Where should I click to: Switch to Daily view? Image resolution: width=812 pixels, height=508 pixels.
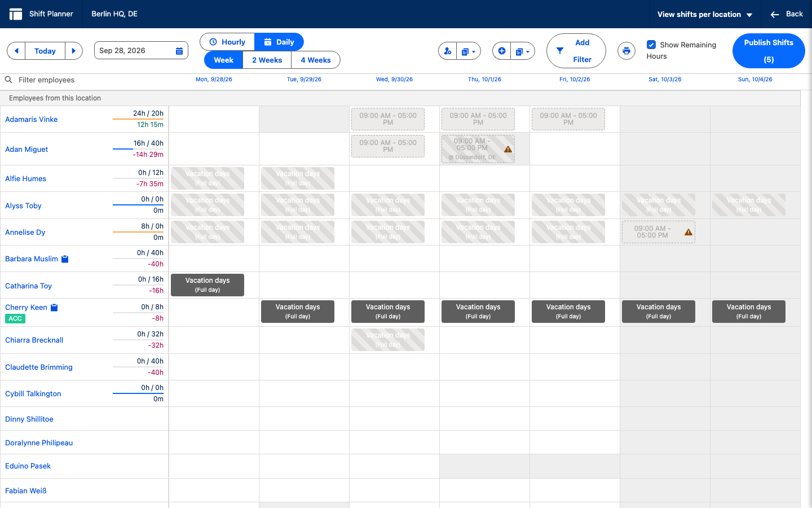[279, 42]
